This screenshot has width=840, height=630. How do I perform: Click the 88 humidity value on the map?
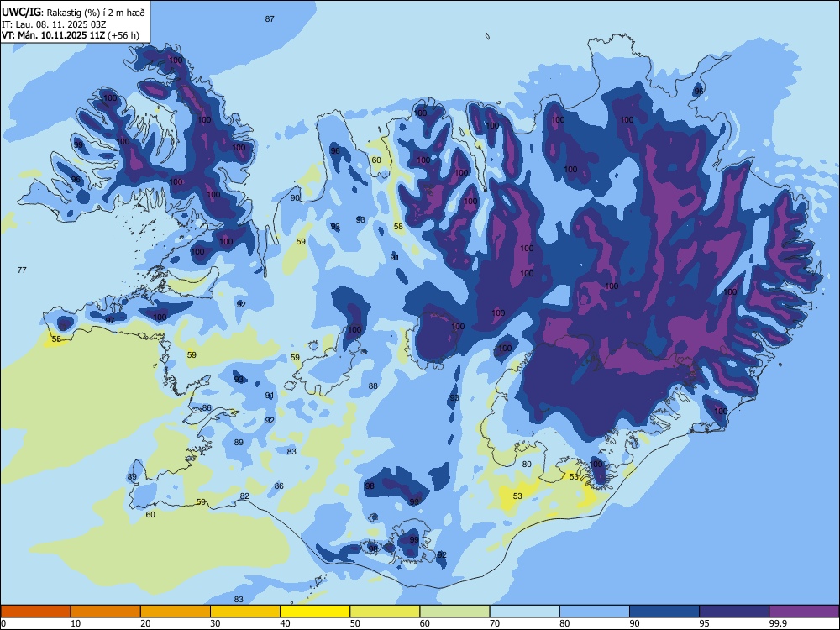click(x=374, y=386)
